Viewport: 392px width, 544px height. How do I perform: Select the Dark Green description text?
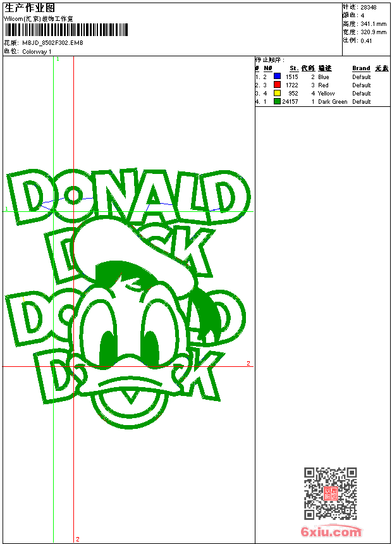click(x=333, y=102)
